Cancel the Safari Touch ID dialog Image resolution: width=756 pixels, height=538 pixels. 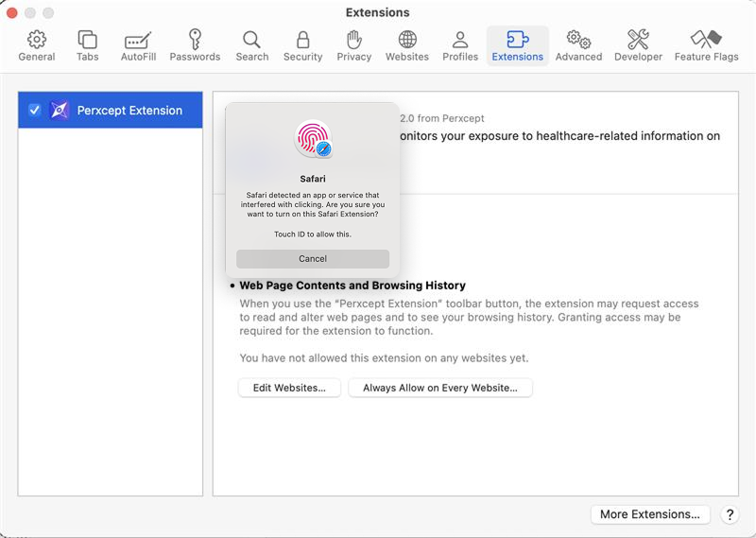313,259
